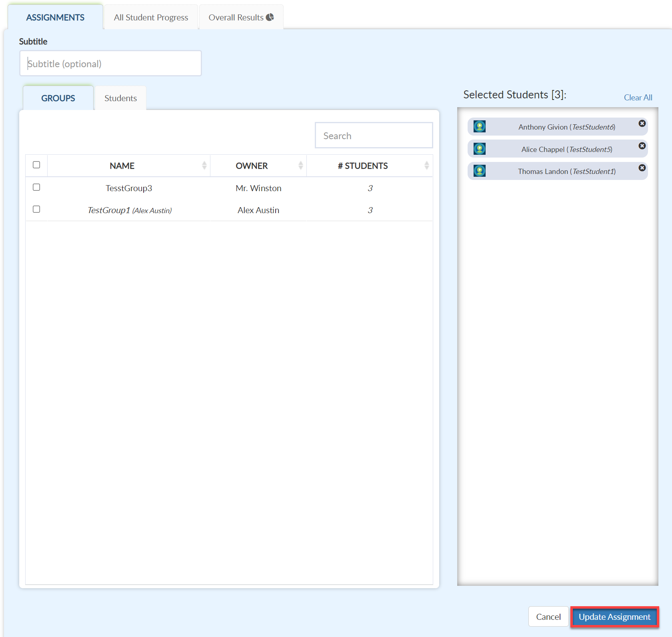The width and height of the screenshot is (672, 637).
Task: Click the Update Assignment button
Action: pyautogui.click(x=614, y=617)
